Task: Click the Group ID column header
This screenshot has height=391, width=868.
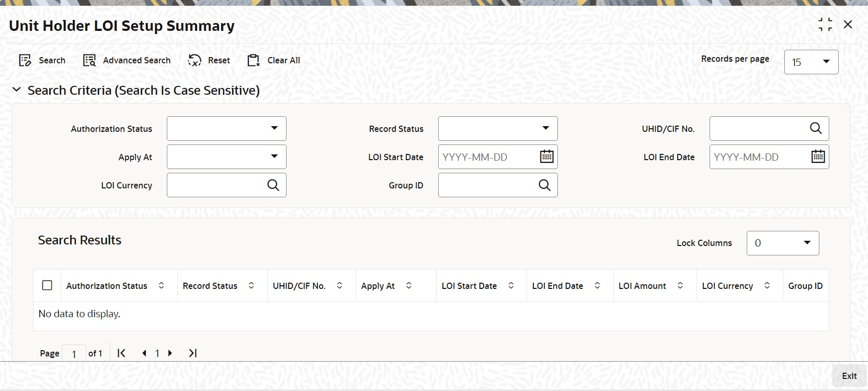Action: pos(805,286)
